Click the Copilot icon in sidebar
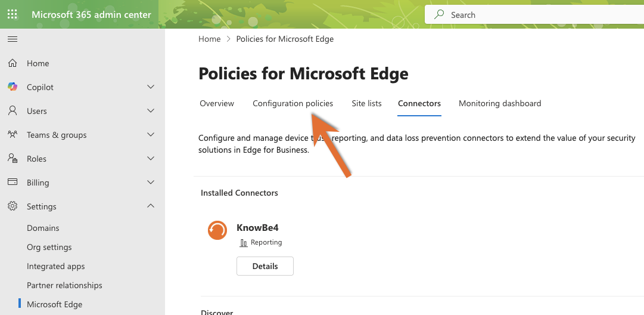Image resolution: width=644 pixels, height=315 pixels. pyautogui.click(x=13, y=87)
